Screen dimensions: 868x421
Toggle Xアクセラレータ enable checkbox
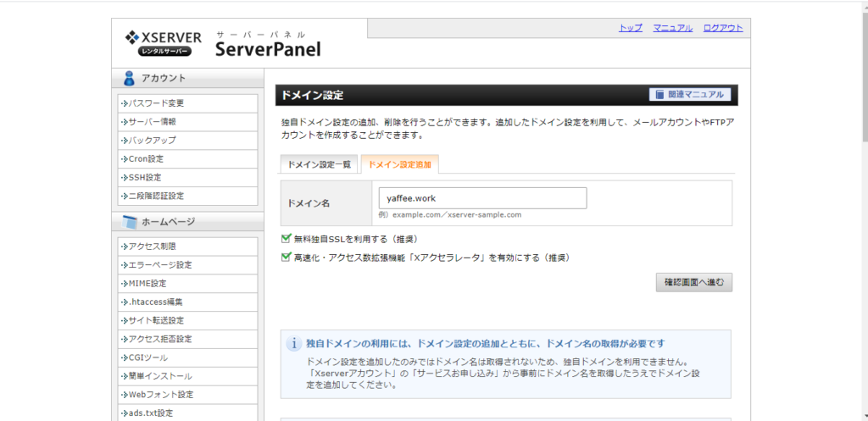(x=287, y=257)
